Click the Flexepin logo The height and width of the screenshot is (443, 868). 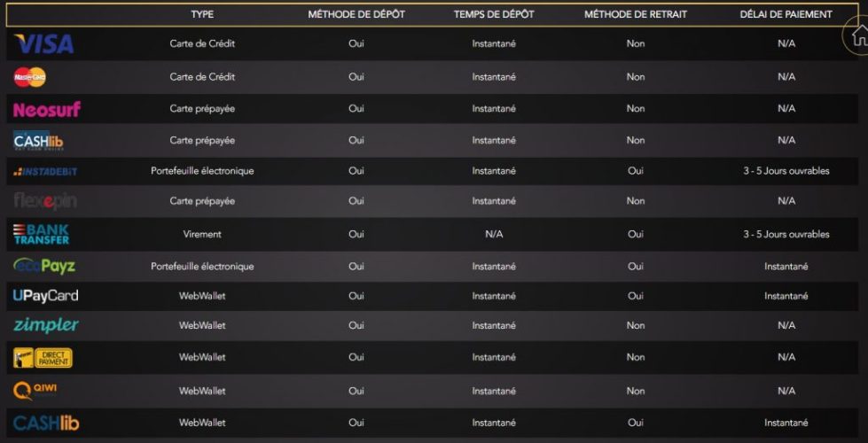click(x=45, y=202)
